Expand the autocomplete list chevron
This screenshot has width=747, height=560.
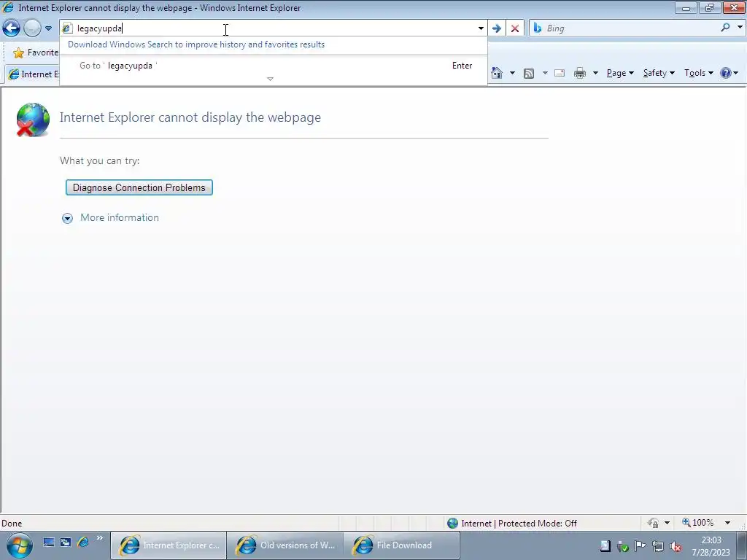point(270,79)
